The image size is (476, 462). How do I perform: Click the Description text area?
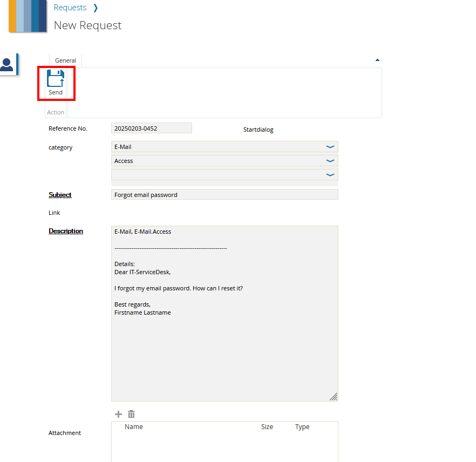[x=224, y=313]
